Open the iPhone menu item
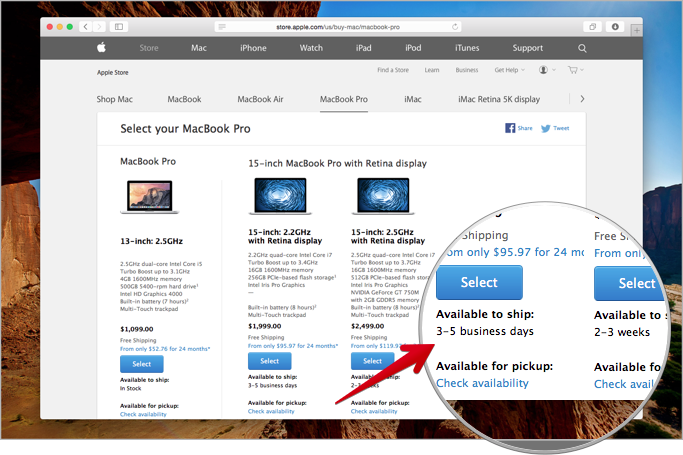The width and height of the screenshot is (683, 455). [253, 48]
